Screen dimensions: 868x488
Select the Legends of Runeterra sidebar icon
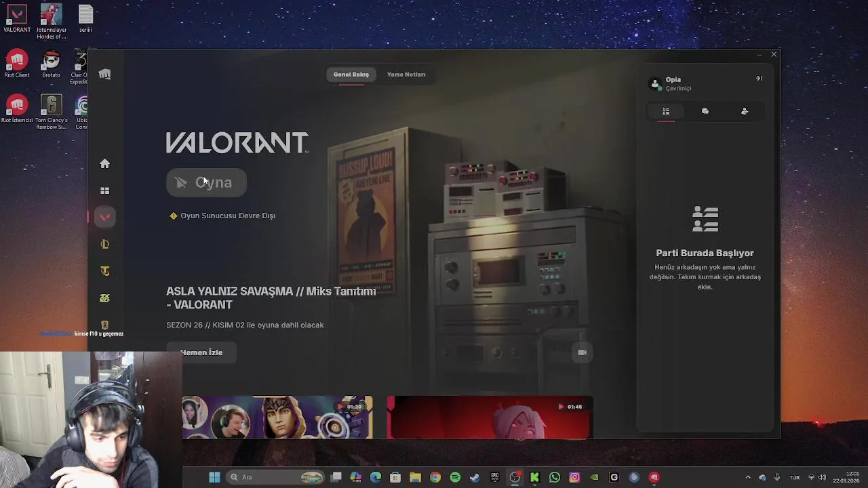point(104,325)
